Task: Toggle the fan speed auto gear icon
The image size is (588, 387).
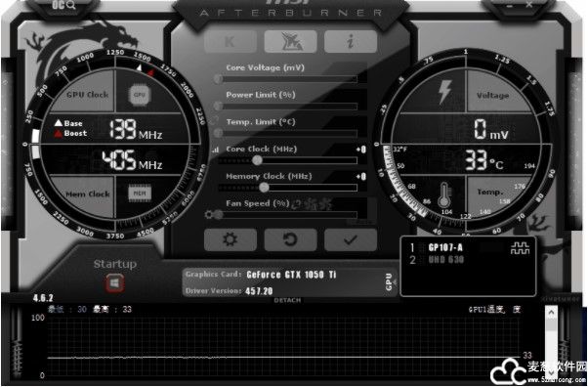Action: pyautogui.click(x=208, y=215)
